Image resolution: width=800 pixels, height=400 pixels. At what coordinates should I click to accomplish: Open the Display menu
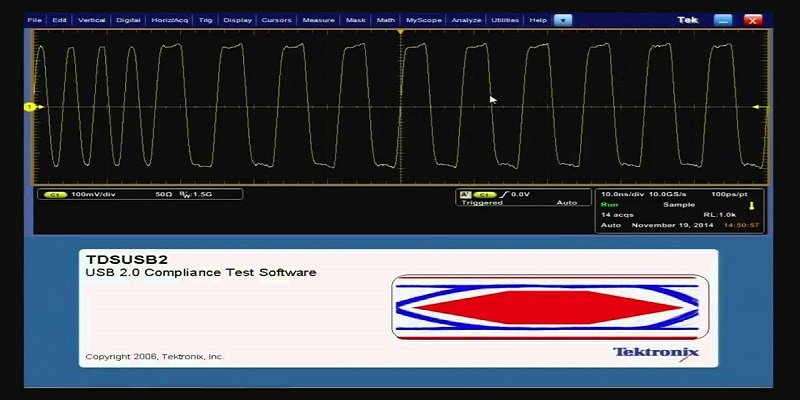pyautogui.click(x=238, y=20)
